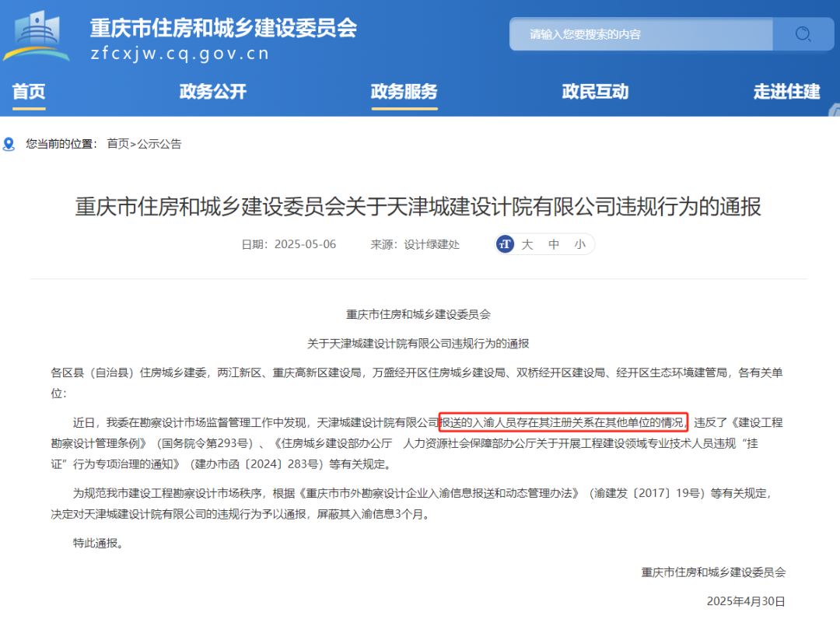Image resolution: width=840 pixels, height=619 pixels.
Task: Select the medium font size option 中
Action: pyautogui.click(x=554, y=244)
